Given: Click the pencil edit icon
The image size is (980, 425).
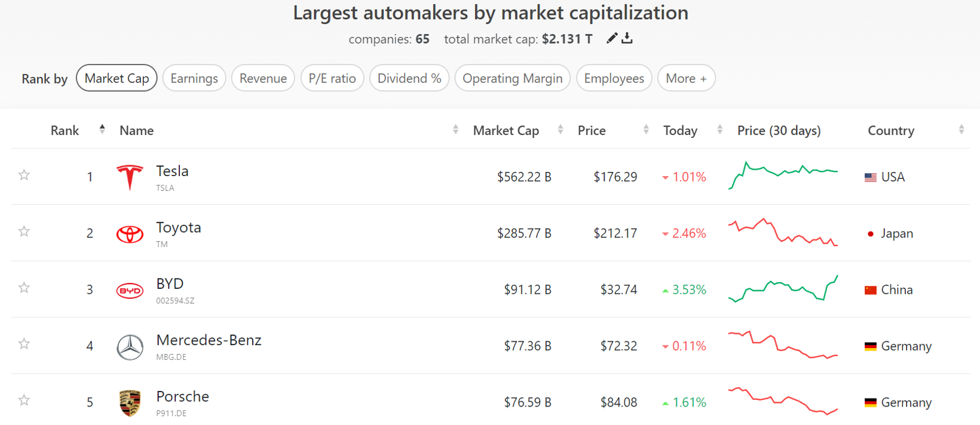Looking at the screenshot, I should click(611, 39).
